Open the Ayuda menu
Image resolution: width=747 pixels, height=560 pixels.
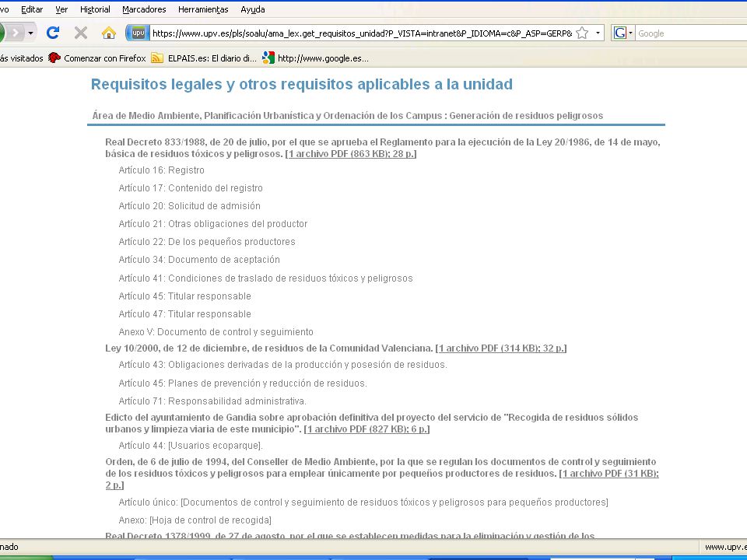(x=252, y=9)
